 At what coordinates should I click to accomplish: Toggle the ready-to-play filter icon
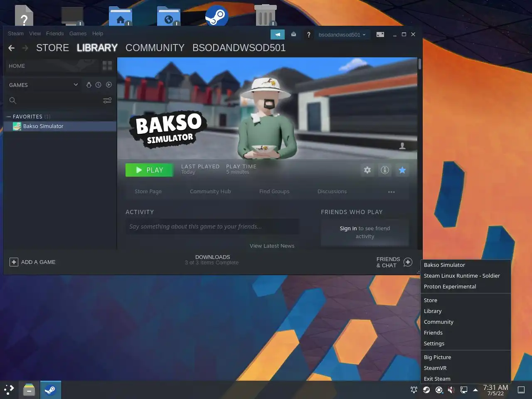point(109,85)
